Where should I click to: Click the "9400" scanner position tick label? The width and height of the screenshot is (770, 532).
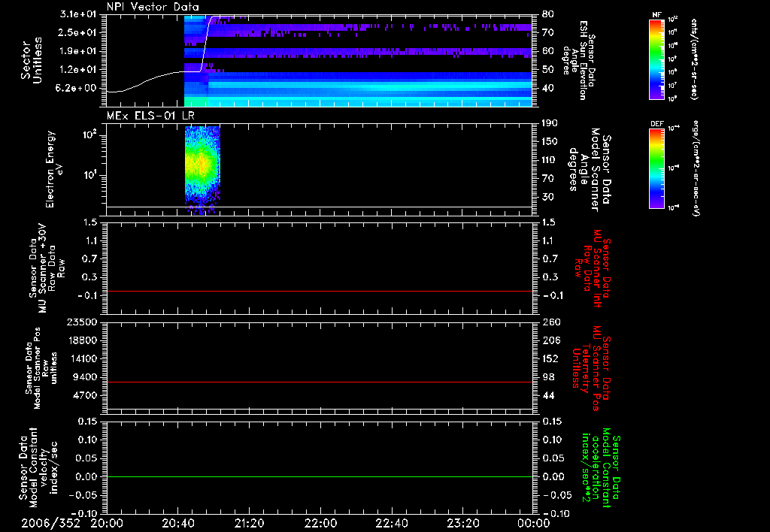(85, 377)
